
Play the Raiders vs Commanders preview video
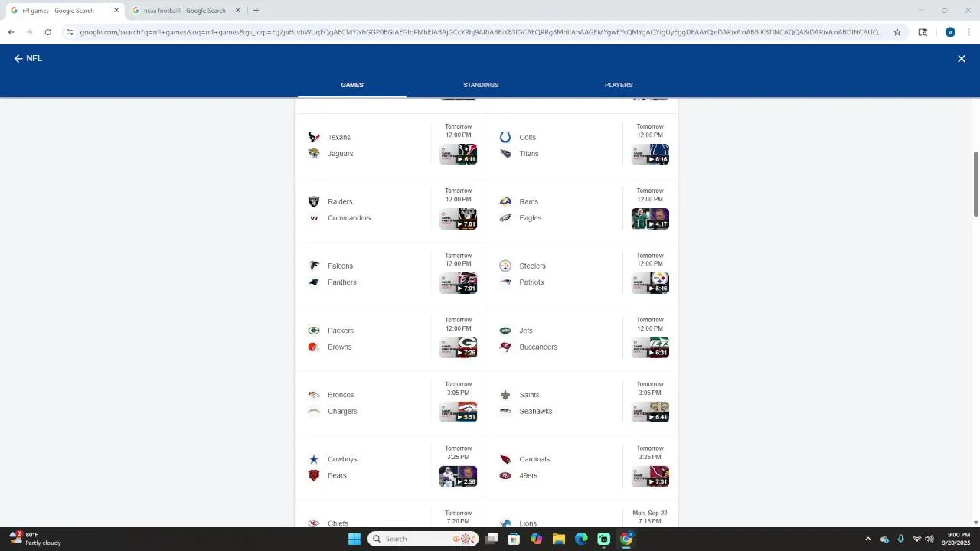point(459,219)
